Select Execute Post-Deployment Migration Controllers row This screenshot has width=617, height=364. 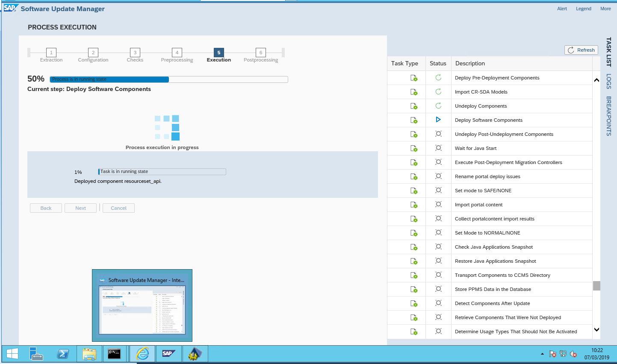tap(490, 162)
